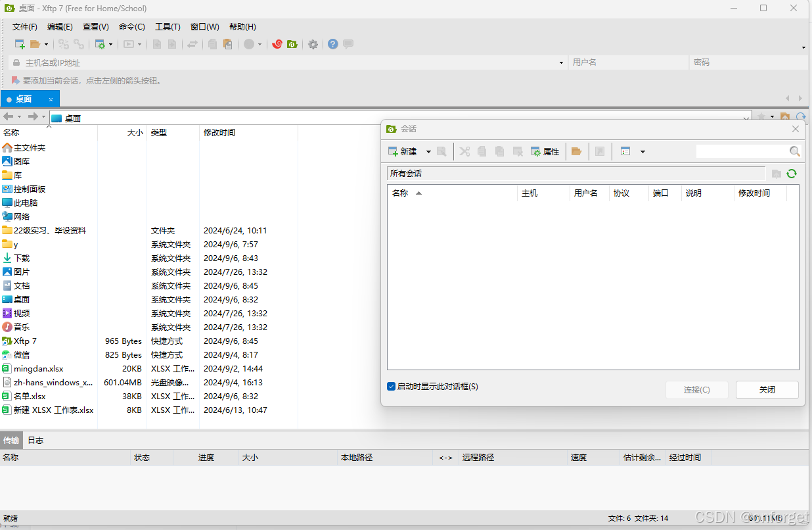812x530 pixels.
Task: Open the 工具(T) menu
Action: (168, 27)
